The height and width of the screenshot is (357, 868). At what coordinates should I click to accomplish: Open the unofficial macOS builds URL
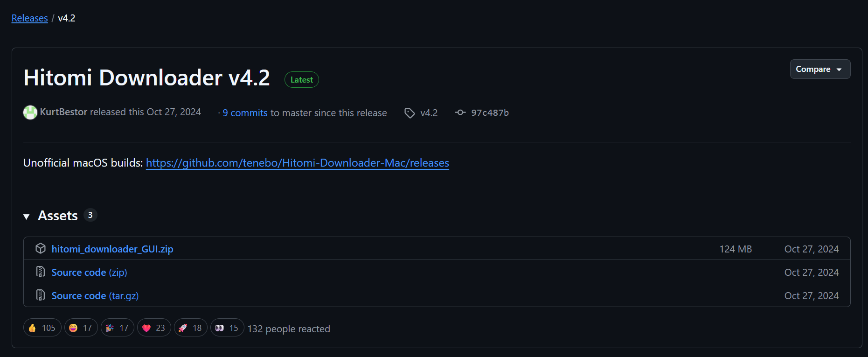[298, 163]
